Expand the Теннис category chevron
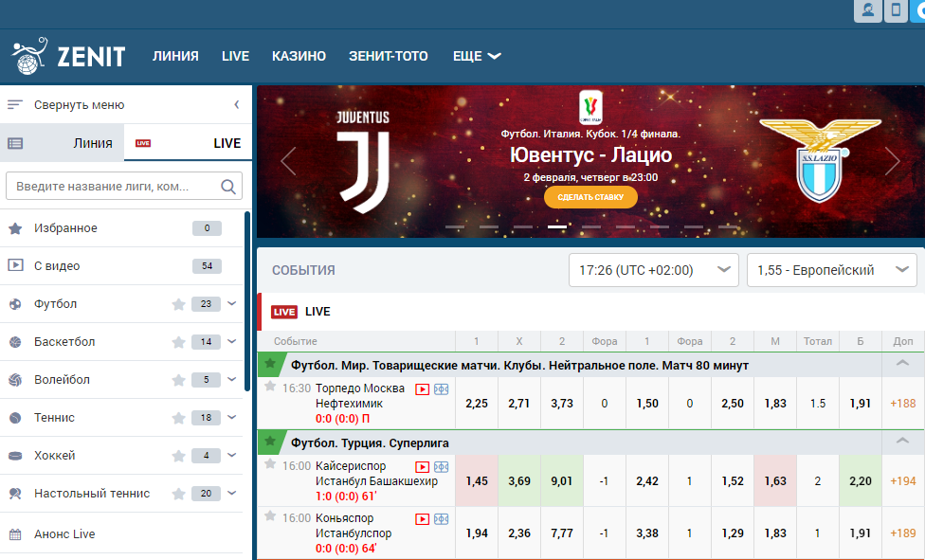This screenshot has width=925, height=560. click(232, 417)
